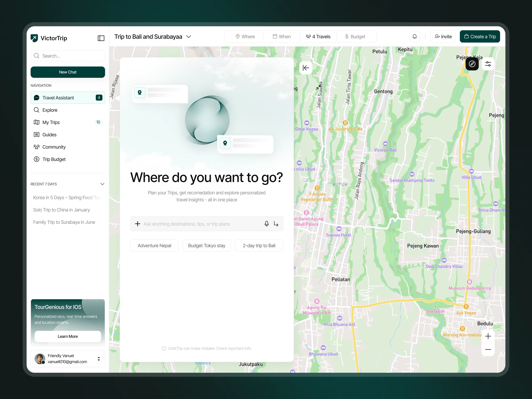Click the Shiva Dham map pin
This screenshot has width=532, height=399.
[496, 204]
